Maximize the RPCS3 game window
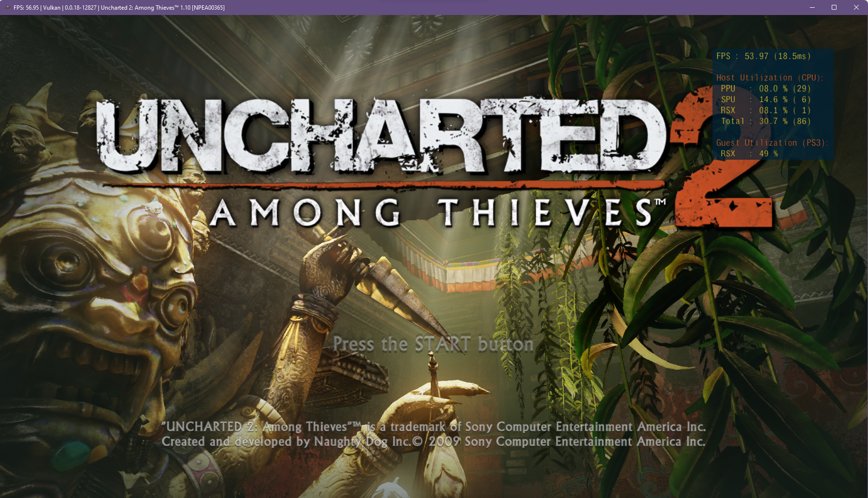868x498 pixels. click(x=834, y=7)
